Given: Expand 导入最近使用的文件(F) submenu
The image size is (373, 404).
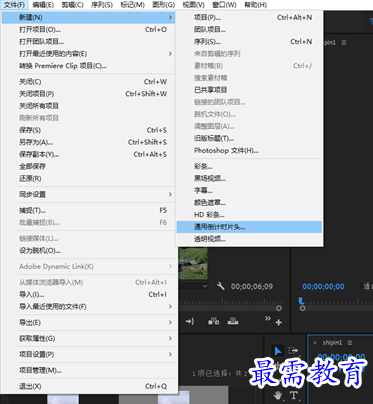Looking at the screenshot, I should coord(170,306).
